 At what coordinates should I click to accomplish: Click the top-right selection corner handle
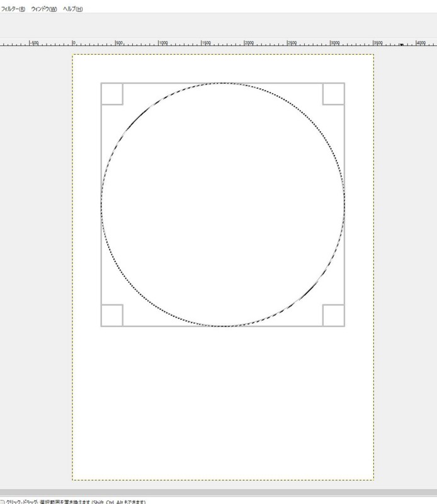point(334,94)
